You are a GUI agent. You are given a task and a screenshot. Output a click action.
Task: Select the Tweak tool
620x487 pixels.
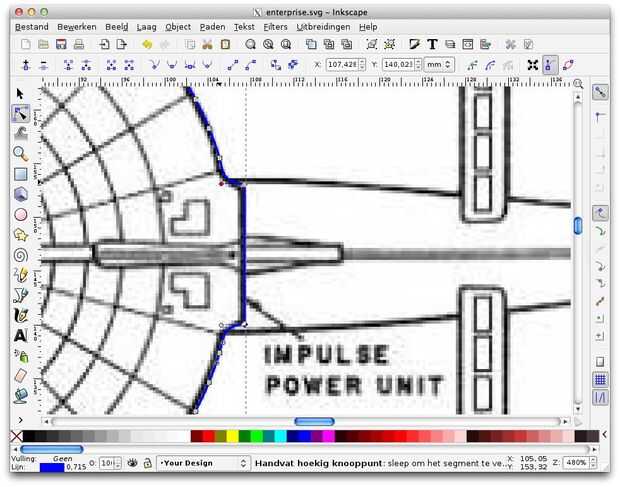21,134
